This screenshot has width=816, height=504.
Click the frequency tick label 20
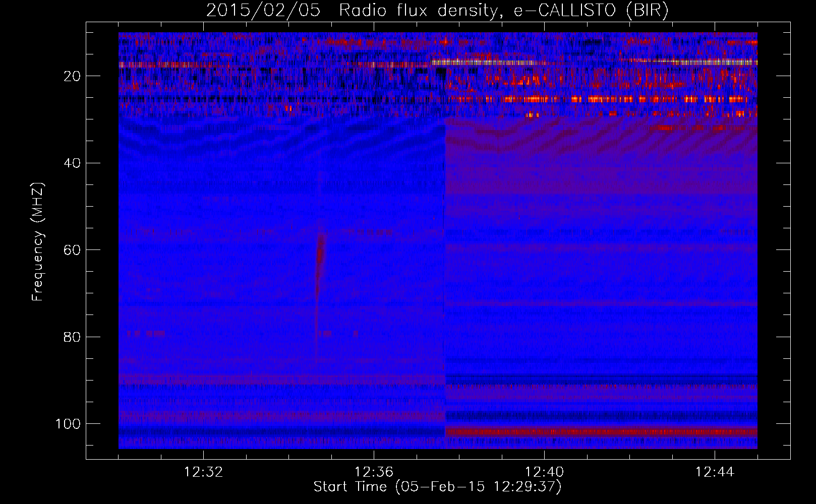click(x=73, y=76)
